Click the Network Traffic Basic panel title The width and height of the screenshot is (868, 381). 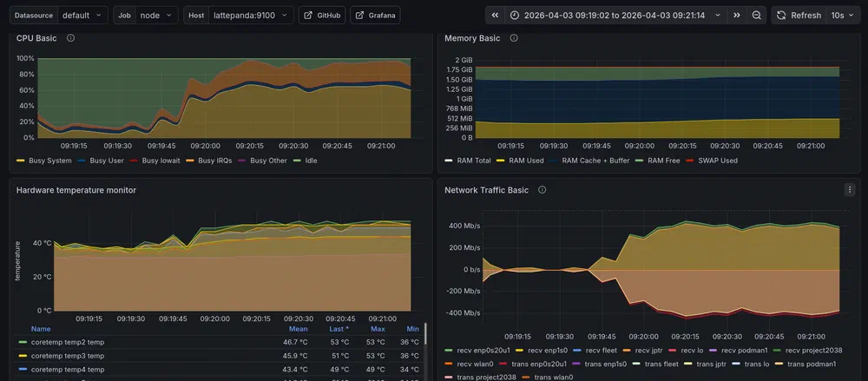[487, 190]
